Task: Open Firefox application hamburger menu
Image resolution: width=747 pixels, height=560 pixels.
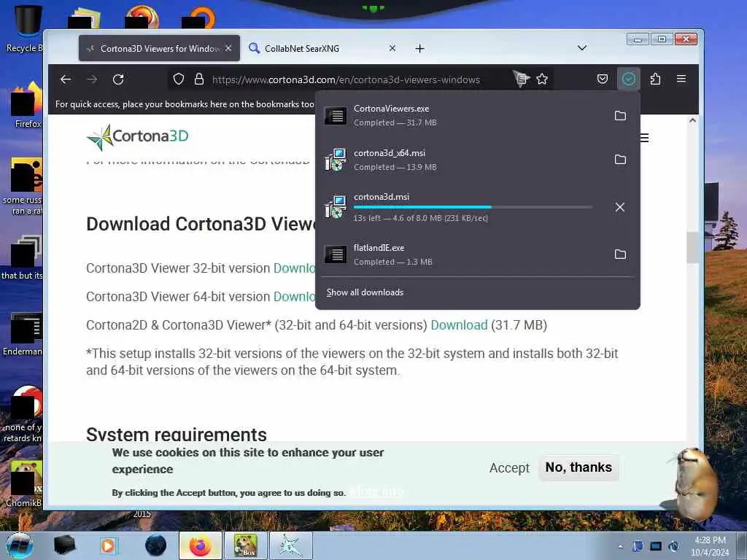Action: point(681,79)
